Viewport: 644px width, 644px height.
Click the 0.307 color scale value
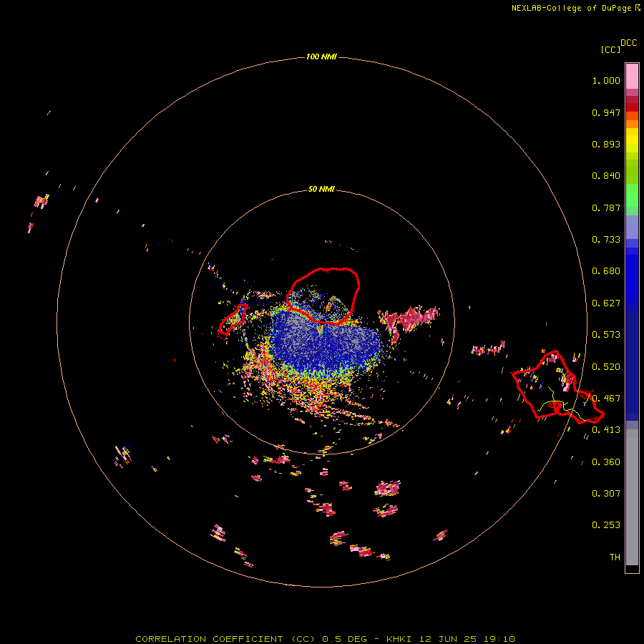(x=606, y=494)
